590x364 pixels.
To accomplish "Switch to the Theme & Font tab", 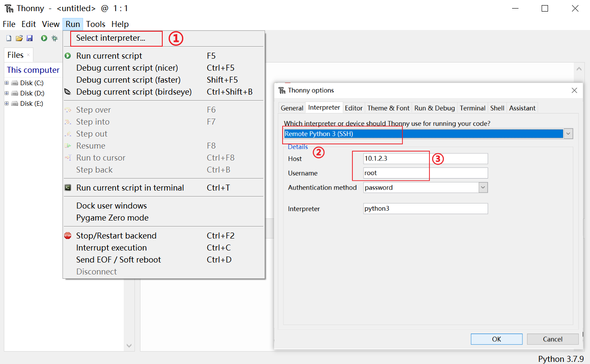I will (x=388, y=108).
